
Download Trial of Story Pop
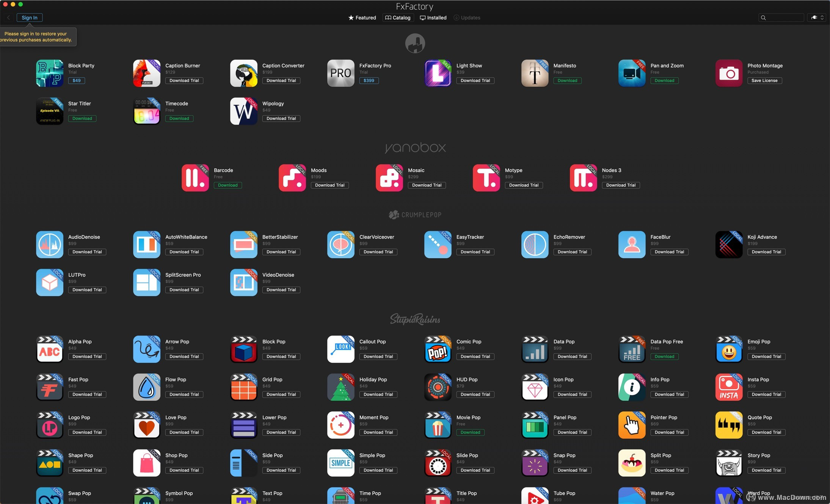coord(766,470)
